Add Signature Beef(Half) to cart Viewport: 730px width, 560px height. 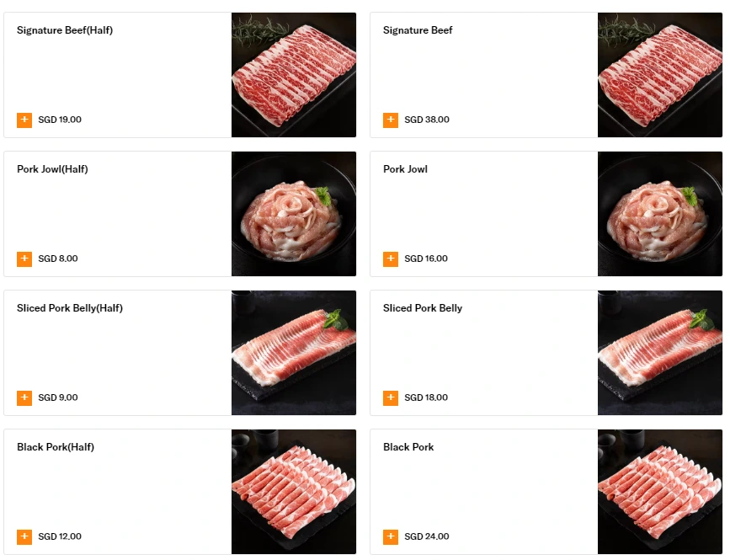click(24, 120)
